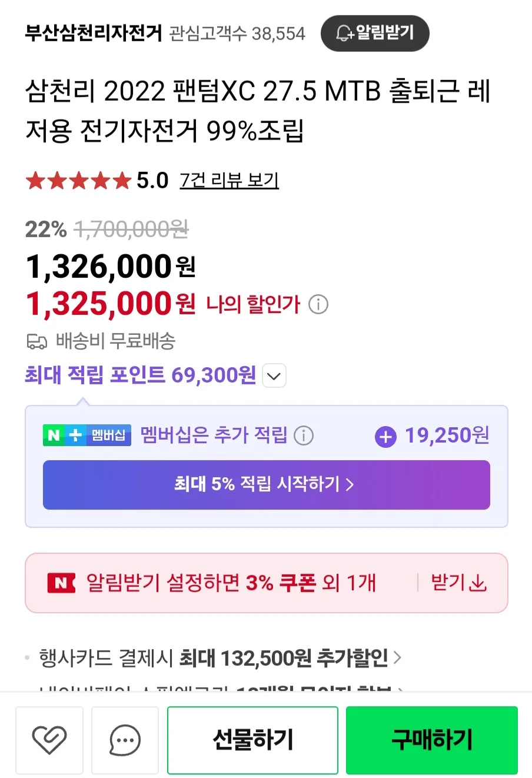Tap info icon next to 멤버십은 추가 적립
Screen dimensions: 532x778
(x=304, y=435)
